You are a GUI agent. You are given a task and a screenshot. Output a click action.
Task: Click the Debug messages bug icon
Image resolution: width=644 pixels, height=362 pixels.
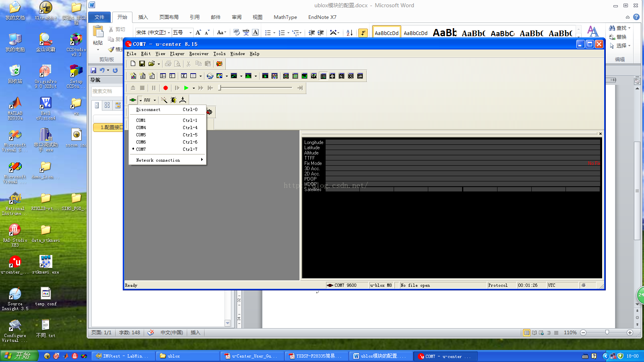click(173, 100)
